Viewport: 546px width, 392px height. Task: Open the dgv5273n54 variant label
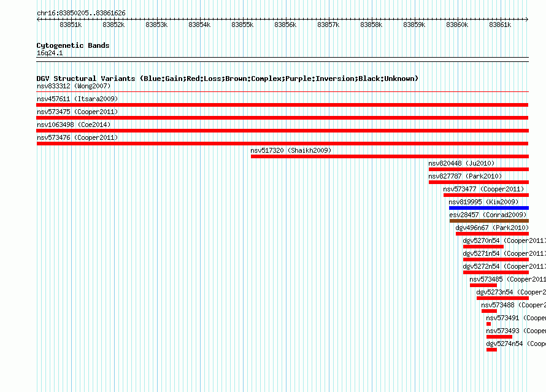[x=511, y=292]
